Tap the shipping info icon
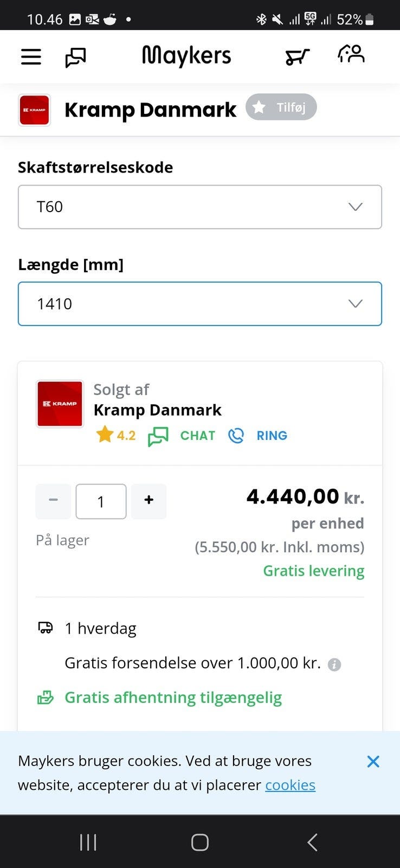Screen dimensions: 400x868 pos(334,665)
